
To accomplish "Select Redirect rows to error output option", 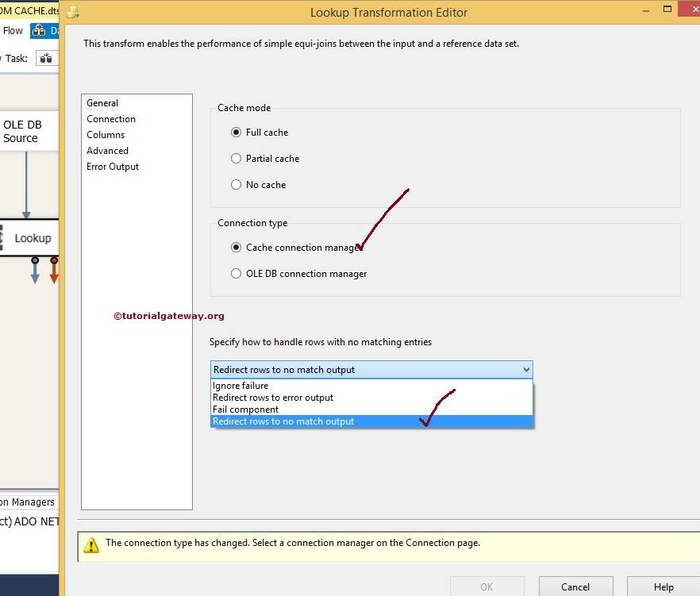I will click(x=272, y=398).
